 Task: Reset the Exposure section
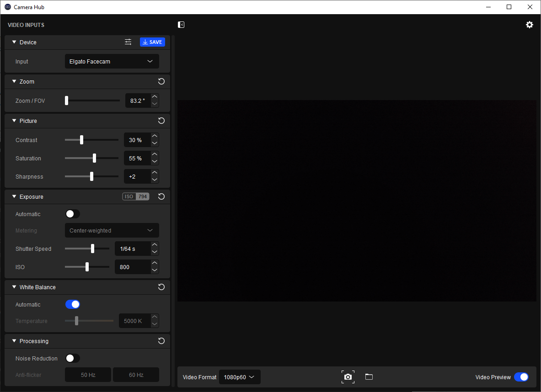(x=161, y=196)
